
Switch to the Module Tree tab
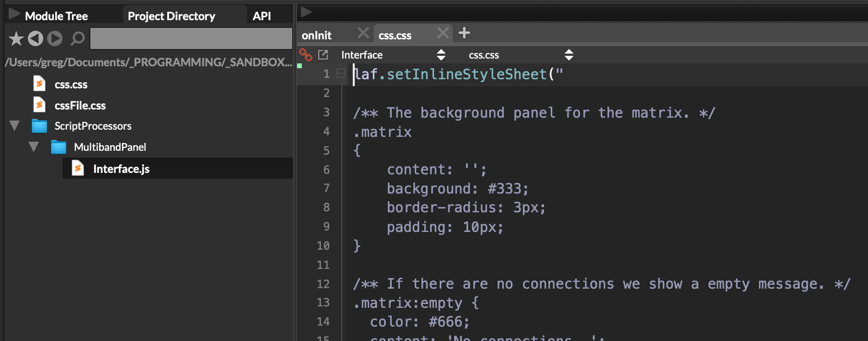coord(56,16)
